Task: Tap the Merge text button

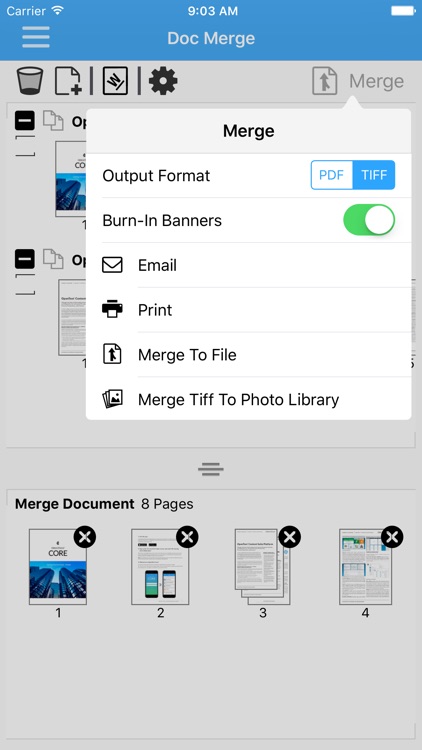Action: pos(377,81)
